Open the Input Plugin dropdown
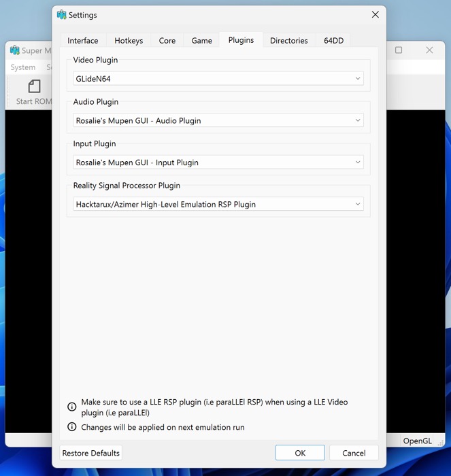This screenshot has width=451, height=476. pyautogui.click(x=218, y=163)
